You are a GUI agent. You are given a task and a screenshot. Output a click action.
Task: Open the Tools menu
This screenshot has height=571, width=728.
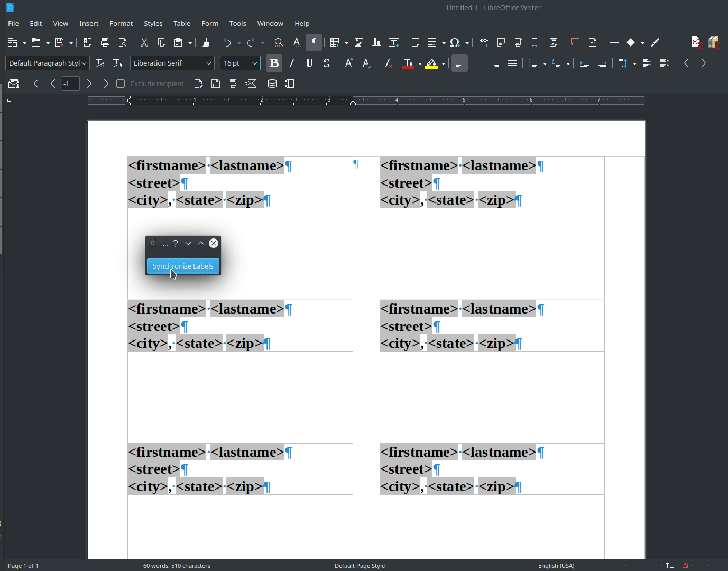tap(237, 23)
